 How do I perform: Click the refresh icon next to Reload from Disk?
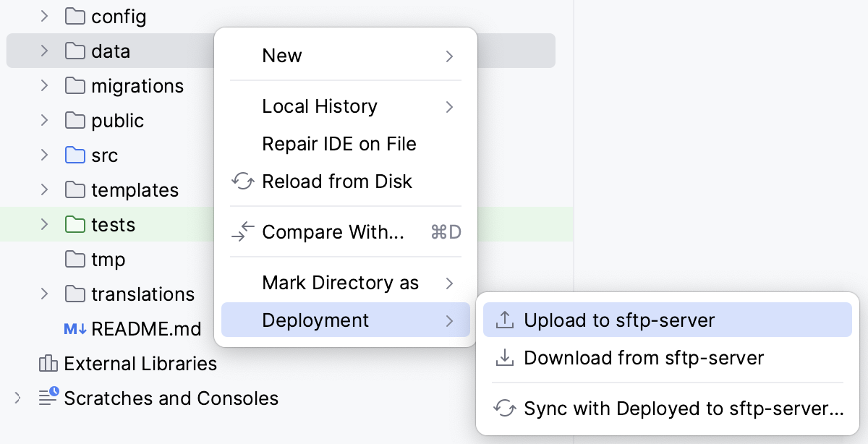(242, 182)
